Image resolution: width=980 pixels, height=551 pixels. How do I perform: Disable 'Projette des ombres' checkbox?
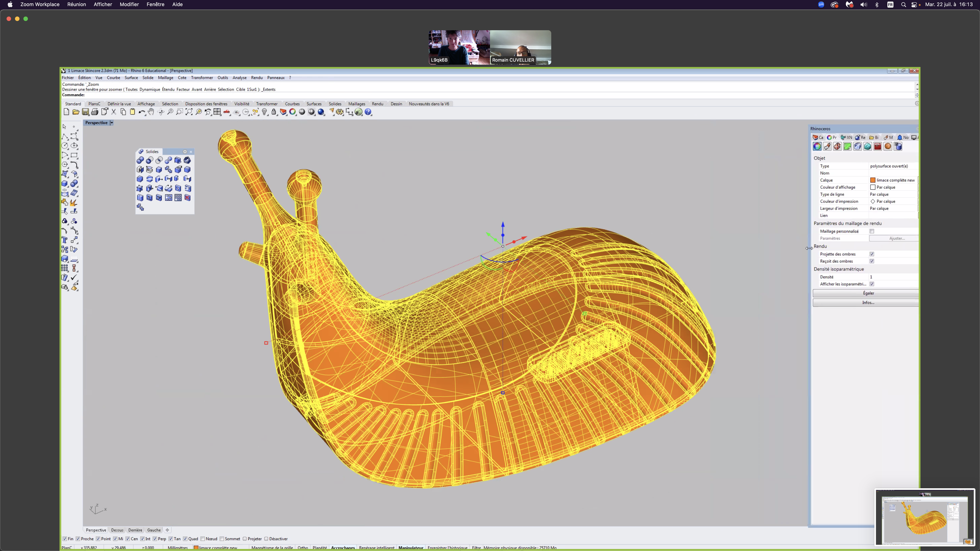[x=872, y=254]
